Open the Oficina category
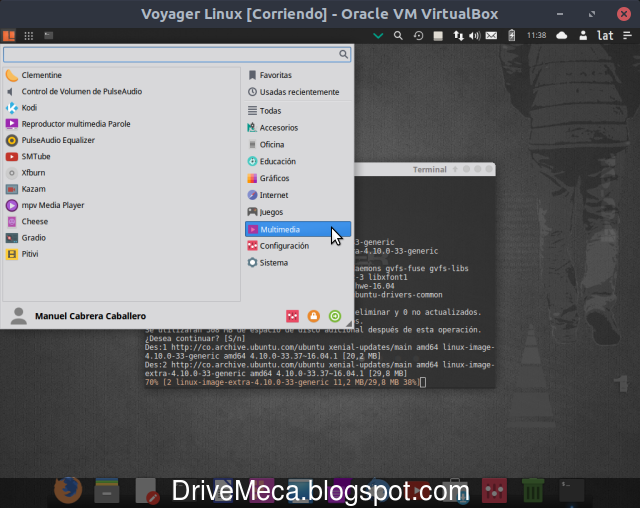 298,144
